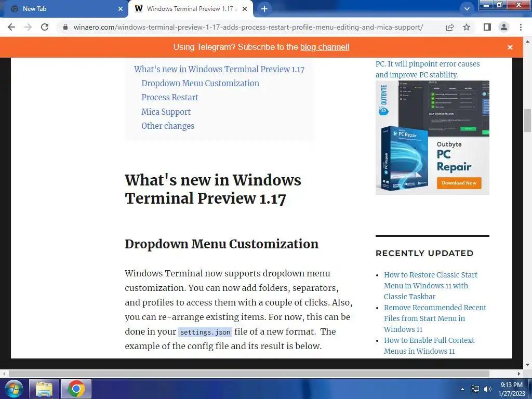Go to Other changes contents link

point(168,126)
